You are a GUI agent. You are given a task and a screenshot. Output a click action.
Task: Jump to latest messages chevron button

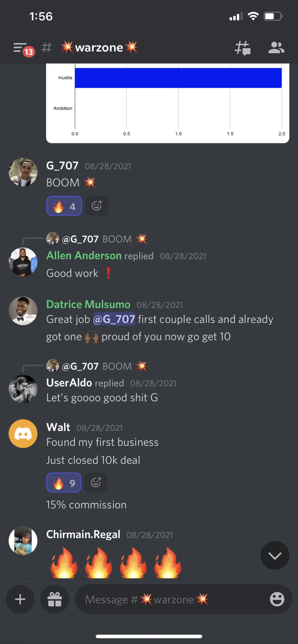275,555
